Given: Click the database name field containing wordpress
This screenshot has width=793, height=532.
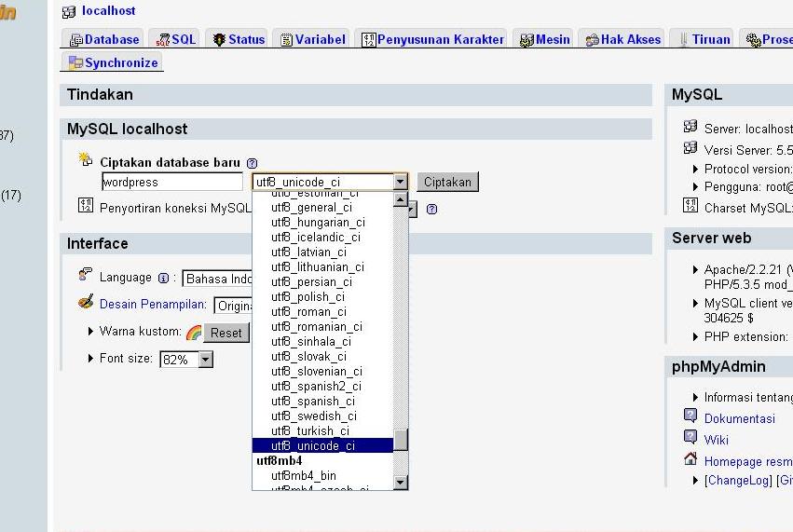Looking at the screenshot, I should (172, 182).
